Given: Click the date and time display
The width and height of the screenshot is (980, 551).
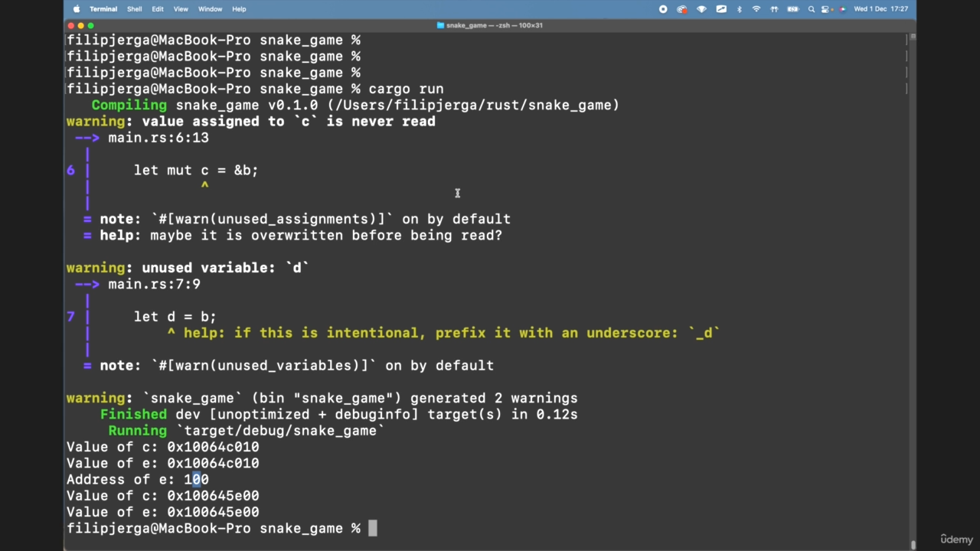Looking at the screenshot, I should (x=880, y=9).
